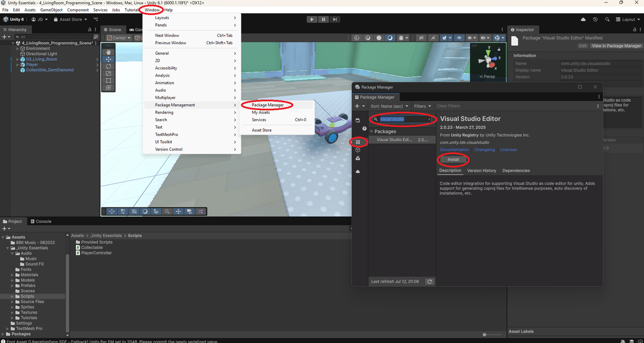644x343 pixels.
Task: Click the Step frame button
Action: (334, 19)
